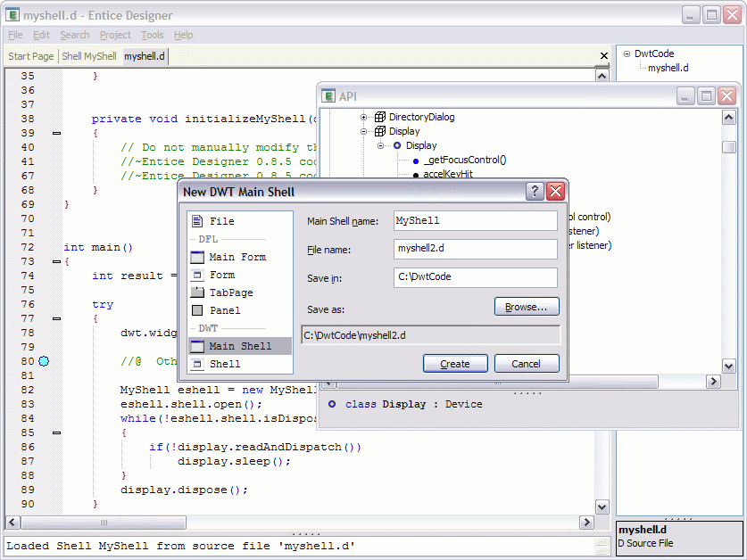
Task: Switch to the myshell.d editor tab
Action: (145, 56)
